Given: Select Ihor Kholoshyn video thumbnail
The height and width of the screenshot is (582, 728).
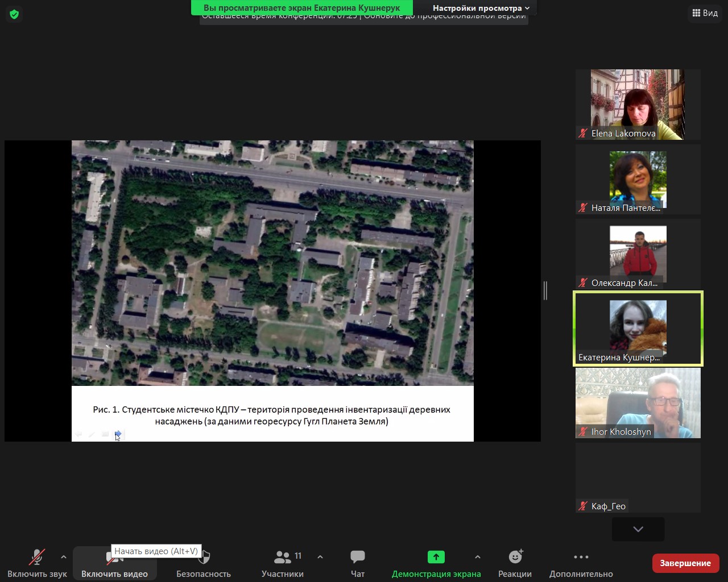Looking at the screenshot, I should click(638, 403).
